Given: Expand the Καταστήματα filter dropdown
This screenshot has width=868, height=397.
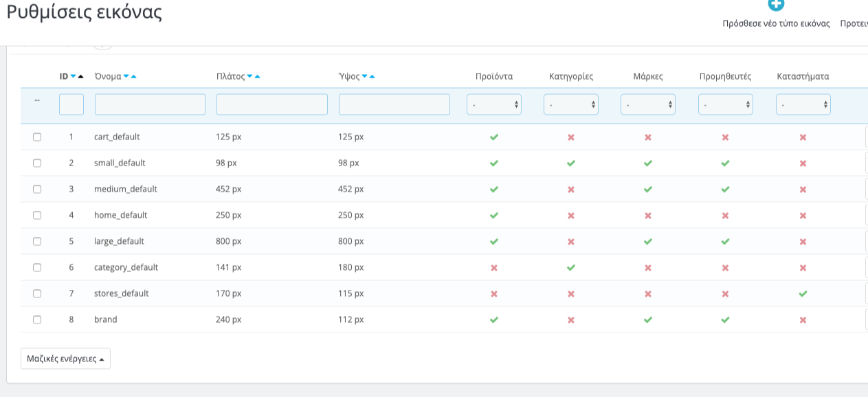Looking at the screenshot, I should (x=803, y=104).
